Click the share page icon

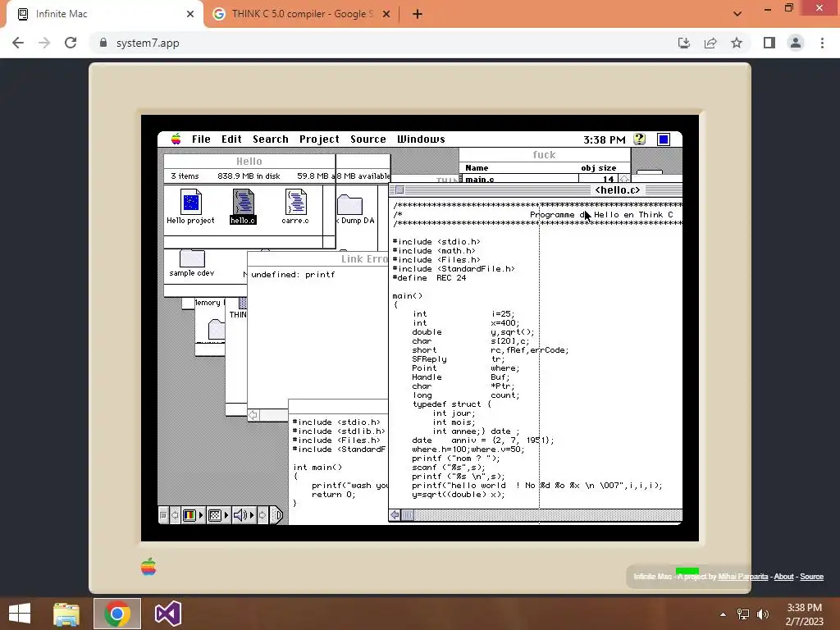710,43
